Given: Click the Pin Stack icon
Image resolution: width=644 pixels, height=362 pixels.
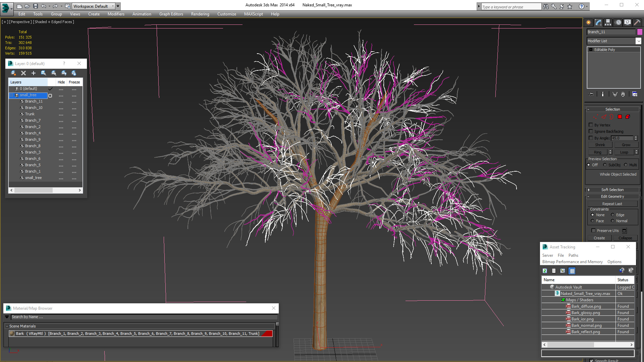Looking at the screenshot, I should pos(591,94).
